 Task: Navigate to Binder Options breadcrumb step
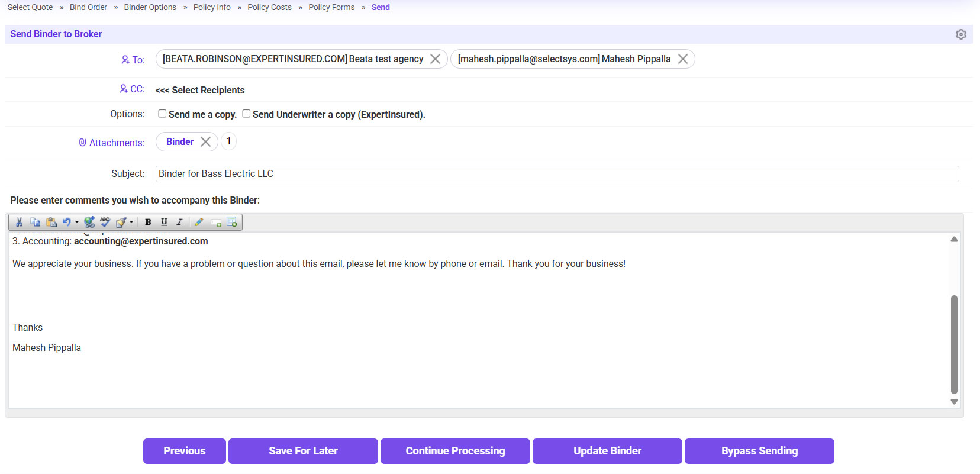(150, 7)
